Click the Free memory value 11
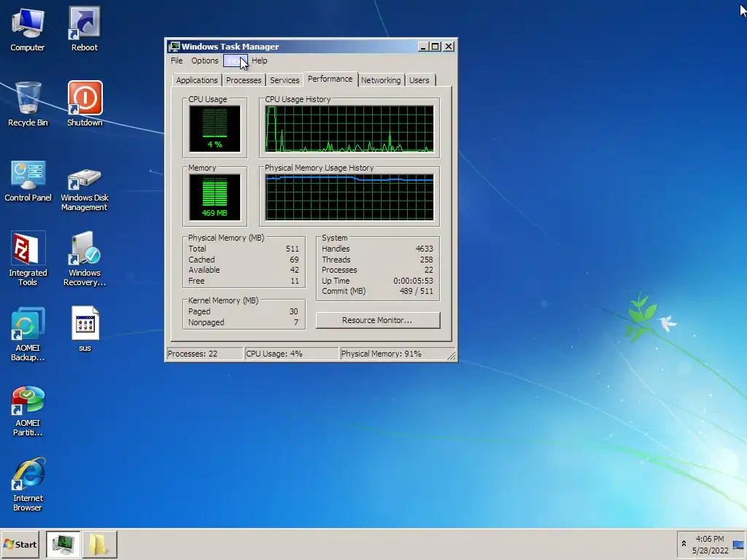This screenshot has height=560, width=747. coord(295,281)
